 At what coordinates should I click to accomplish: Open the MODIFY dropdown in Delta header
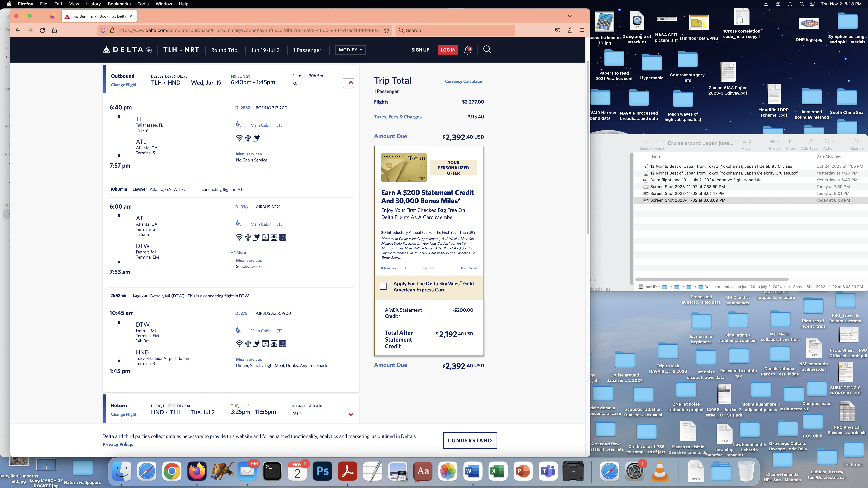pos(350,50)
